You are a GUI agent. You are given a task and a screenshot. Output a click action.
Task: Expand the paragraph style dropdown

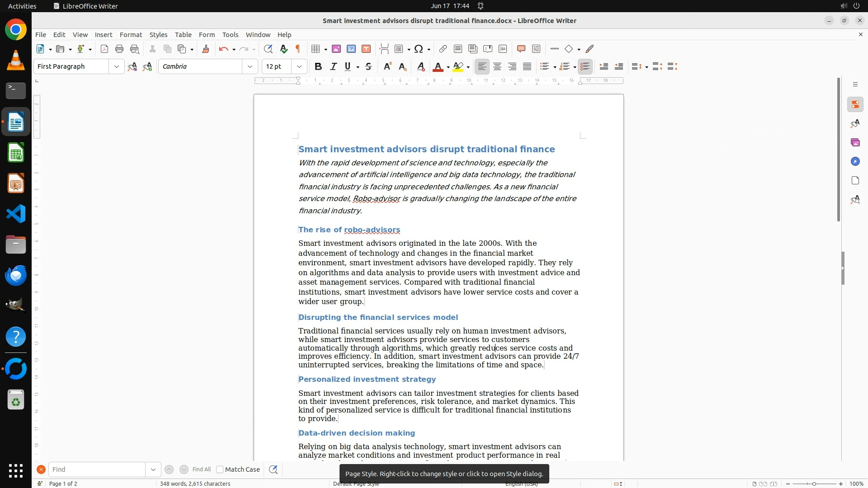[117, 67]
